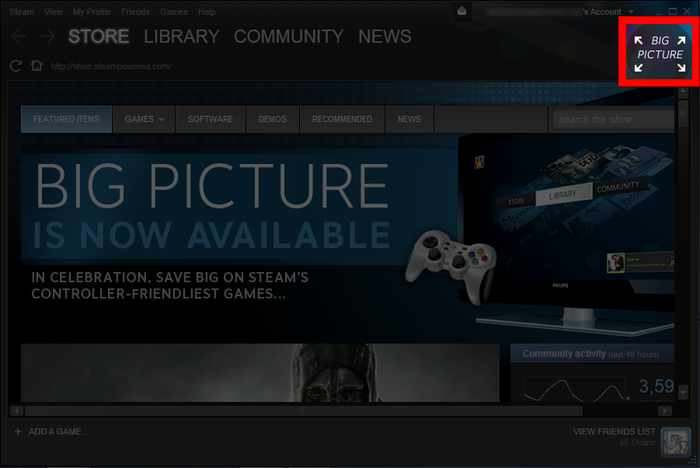Image resolution: width=700 pixels, height=468 pixels.
Task: Click the community activity graph
Action: coord(576,389)
